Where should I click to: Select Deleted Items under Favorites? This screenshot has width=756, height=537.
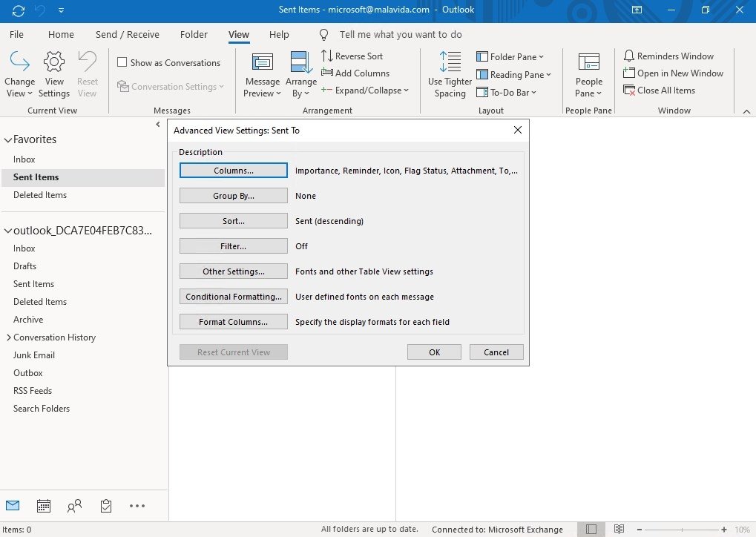click(40, 195)
